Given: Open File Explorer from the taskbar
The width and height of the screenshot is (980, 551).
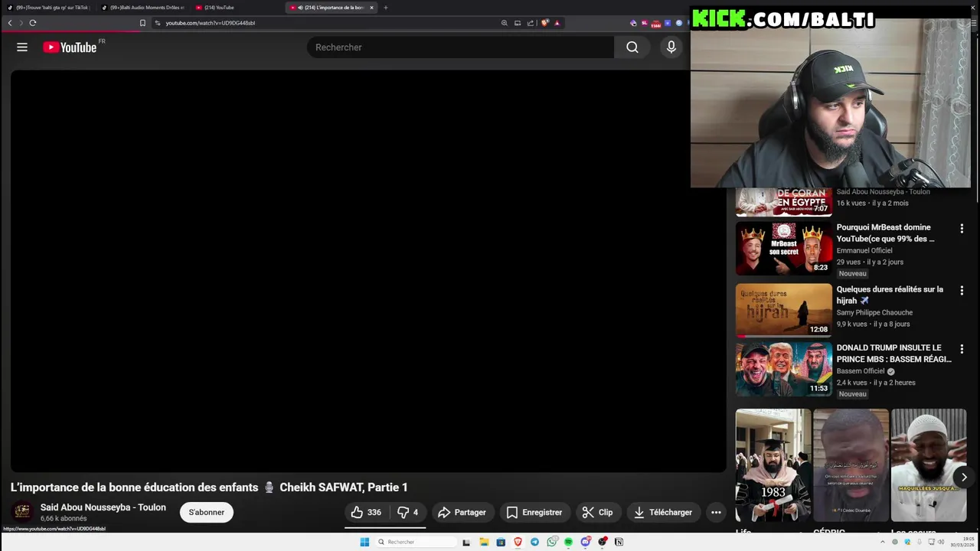Looking at the screenshot, I should click(484, 542).
